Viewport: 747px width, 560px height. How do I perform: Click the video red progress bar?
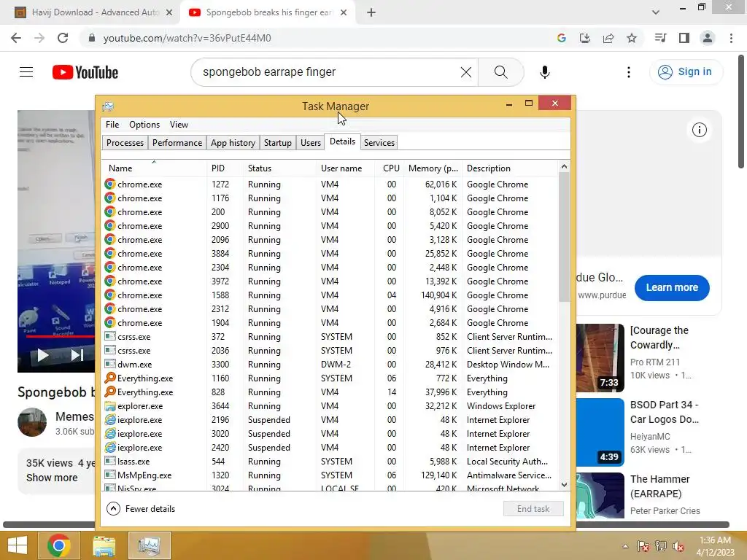pos(61,336)
